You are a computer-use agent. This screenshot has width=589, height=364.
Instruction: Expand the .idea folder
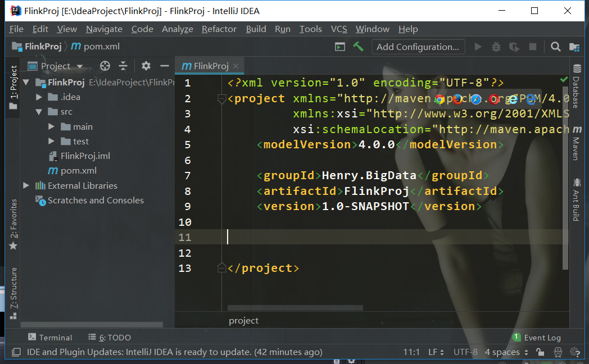click(x=39, y=97)
